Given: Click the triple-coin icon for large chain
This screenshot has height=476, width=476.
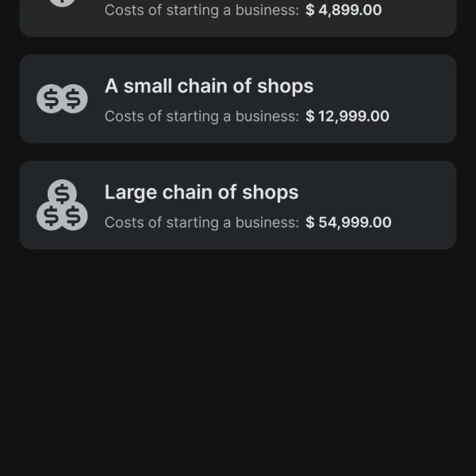Looking at the screenshot, I should point(62,205).
